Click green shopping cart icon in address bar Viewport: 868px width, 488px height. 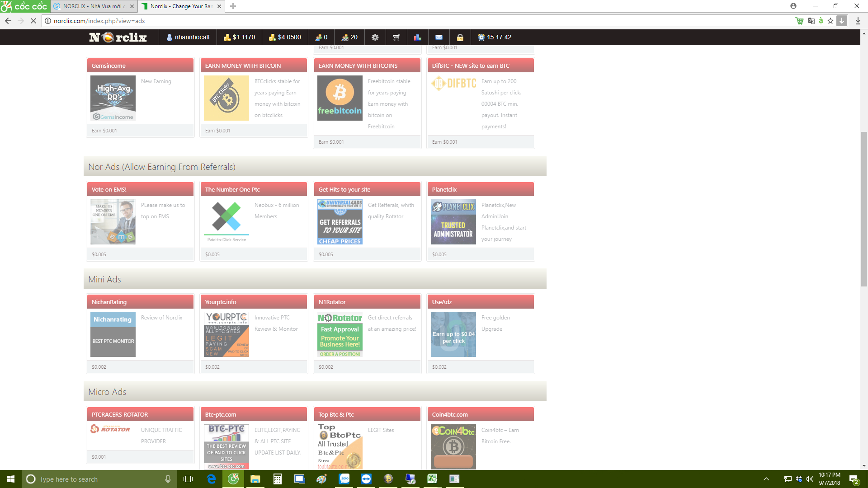click(x=799, y=21)
